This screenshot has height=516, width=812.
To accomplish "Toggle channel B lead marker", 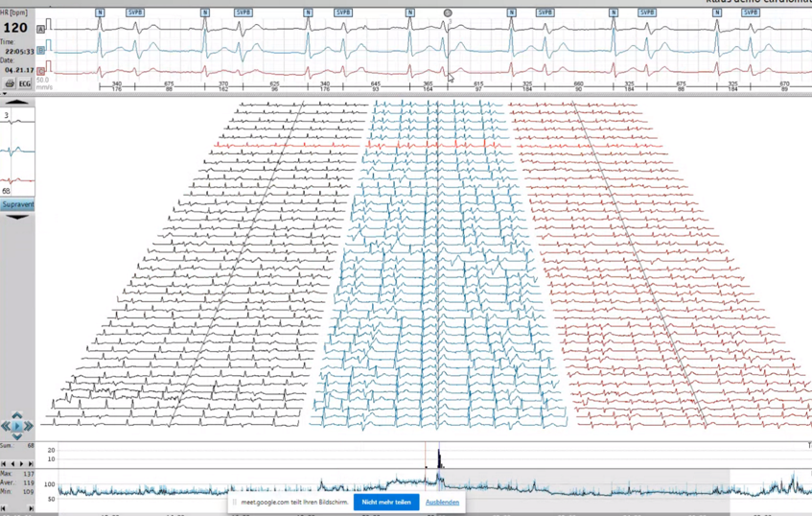I will 41,50.
